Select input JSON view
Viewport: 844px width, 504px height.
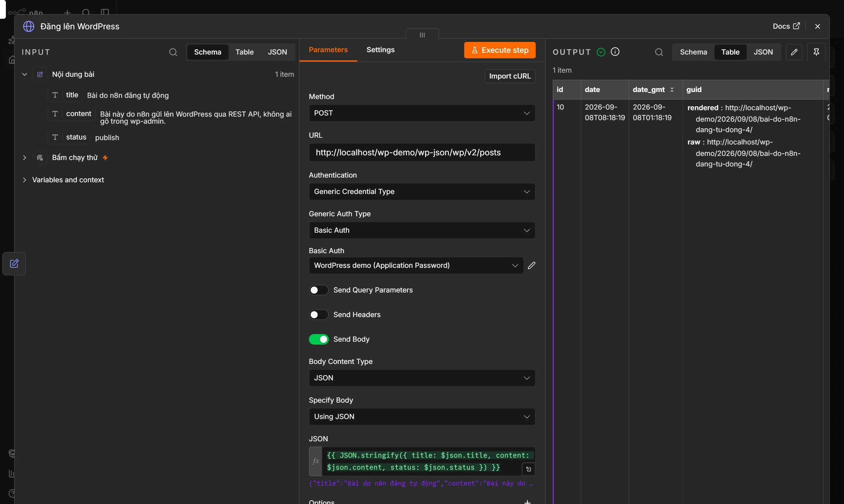pyautogui.click(x=277, y=52)
